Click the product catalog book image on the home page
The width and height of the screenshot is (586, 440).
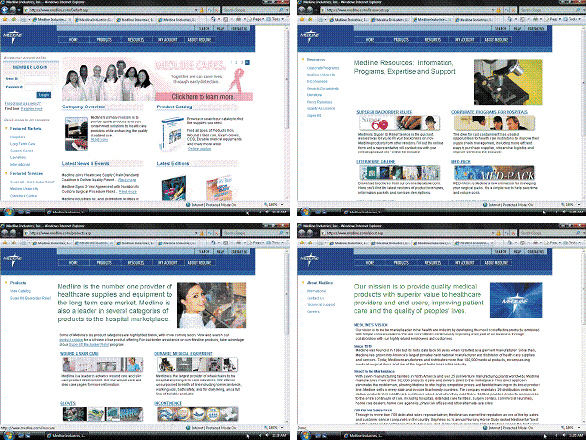(172, 134)
